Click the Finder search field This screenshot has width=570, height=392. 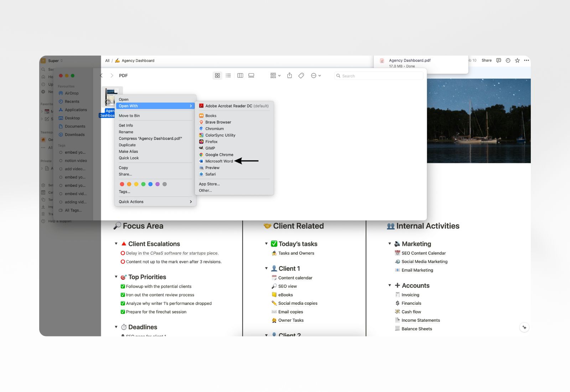tap(379, 76)
